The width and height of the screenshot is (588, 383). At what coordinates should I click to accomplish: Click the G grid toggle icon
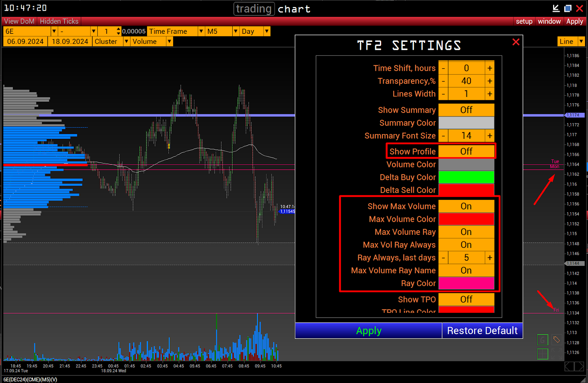tap(542, 340)
